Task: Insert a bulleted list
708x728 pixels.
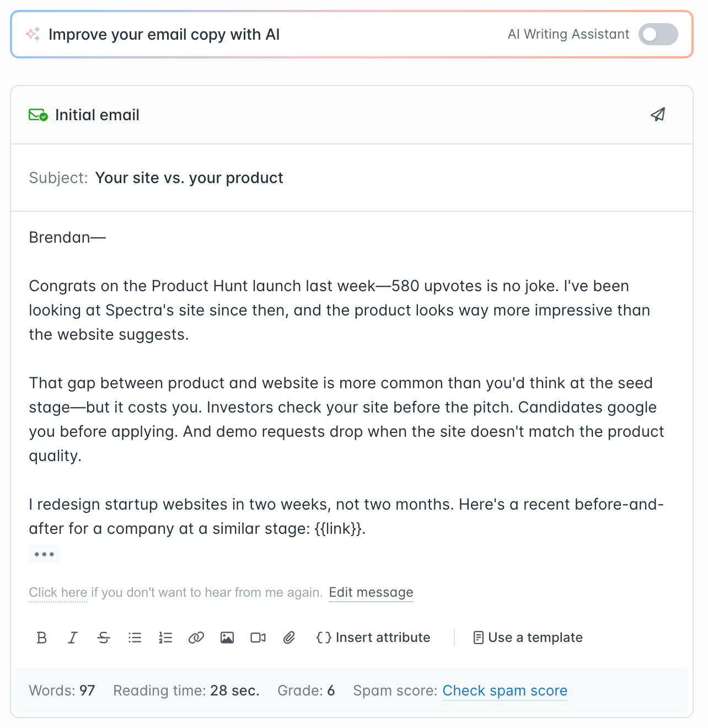Action: click(135, 638)
